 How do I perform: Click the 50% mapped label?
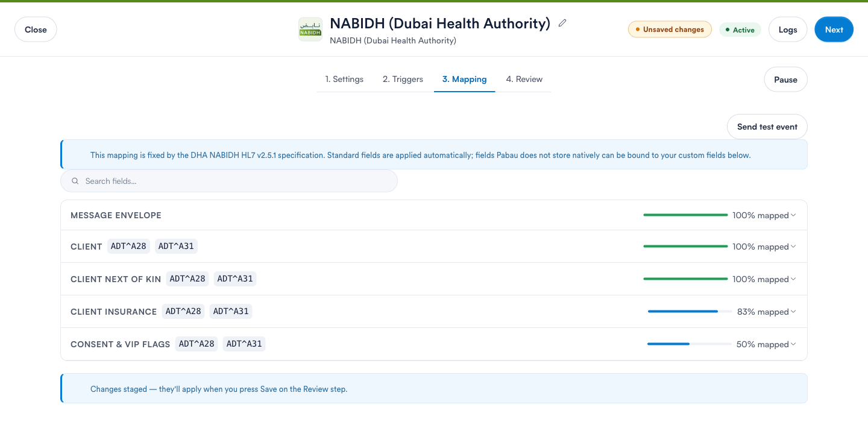(763, 344)
